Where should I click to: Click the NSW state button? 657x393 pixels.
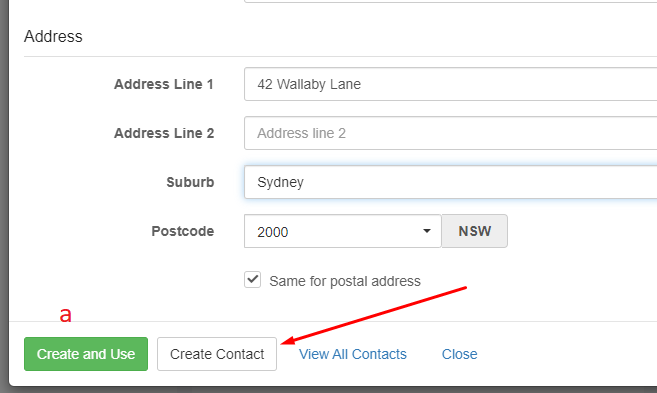point(474,231)
